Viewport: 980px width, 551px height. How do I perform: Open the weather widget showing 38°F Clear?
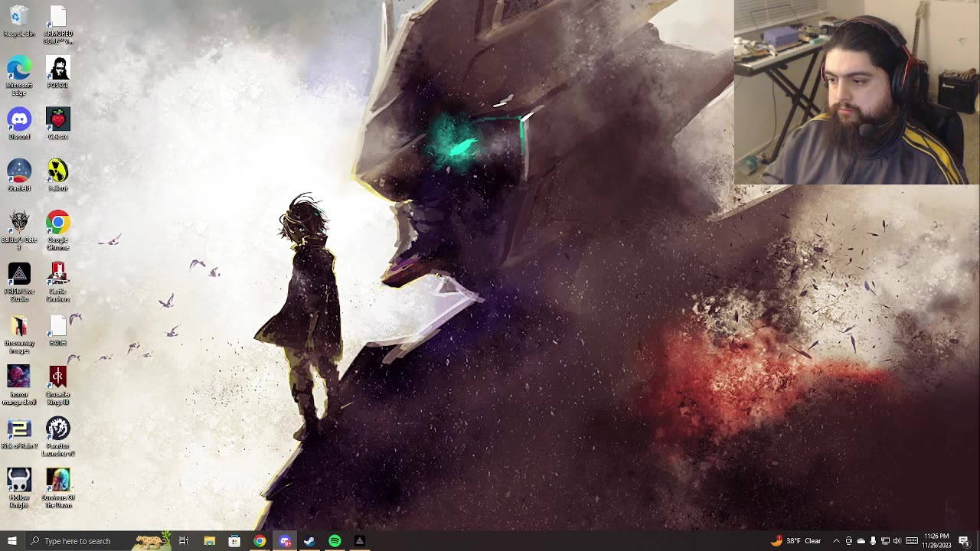click(796, 541)
